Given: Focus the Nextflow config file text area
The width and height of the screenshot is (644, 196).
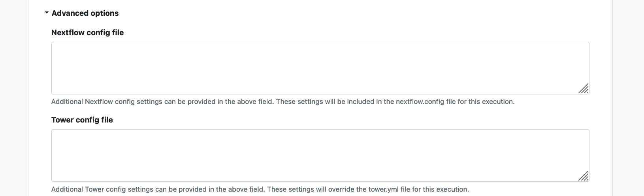Looking at the screenshot, I should pyautogui.click(x=320, y=68).
